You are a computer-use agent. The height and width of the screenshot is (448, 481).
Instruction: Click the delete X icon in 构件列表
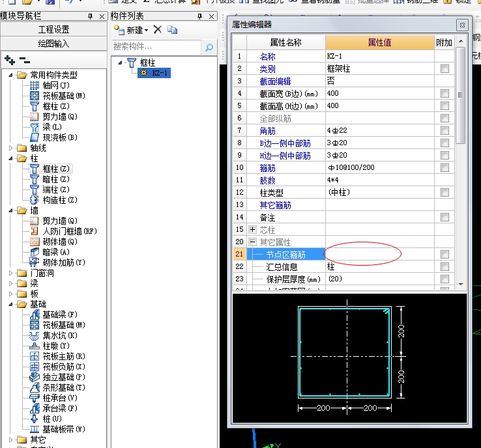click(158, 30)
